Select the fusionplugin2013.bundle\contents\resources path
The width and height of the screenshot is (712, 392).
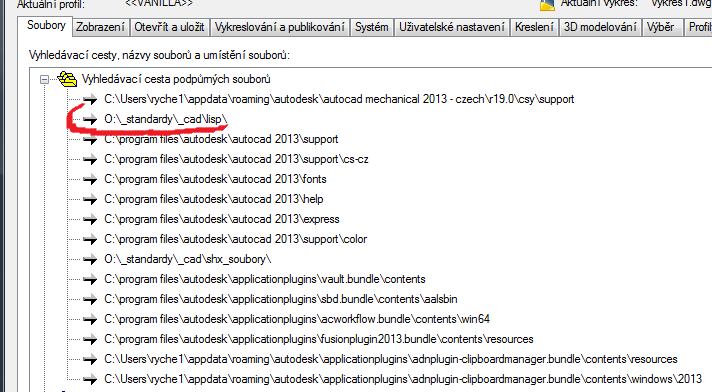pyautogui.click(x=319, y=339)
